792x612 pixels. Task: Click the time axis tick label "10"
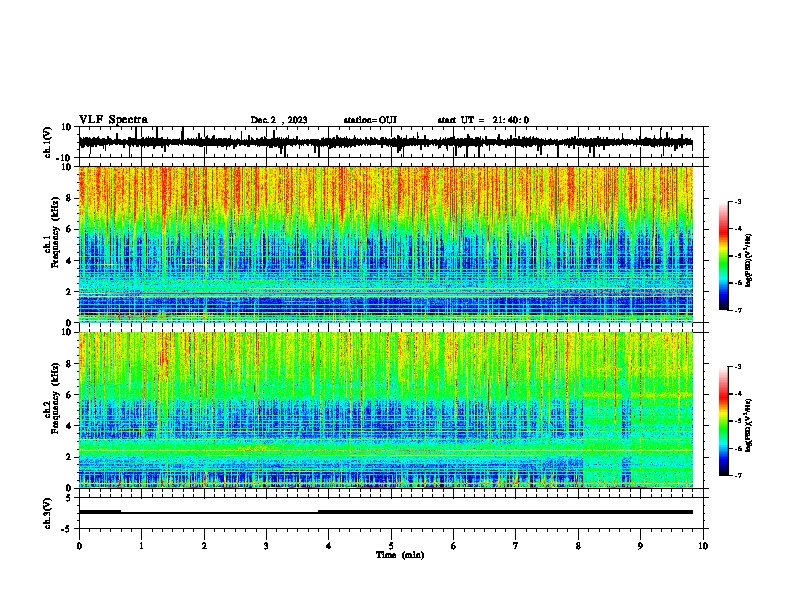pos(703,546)
